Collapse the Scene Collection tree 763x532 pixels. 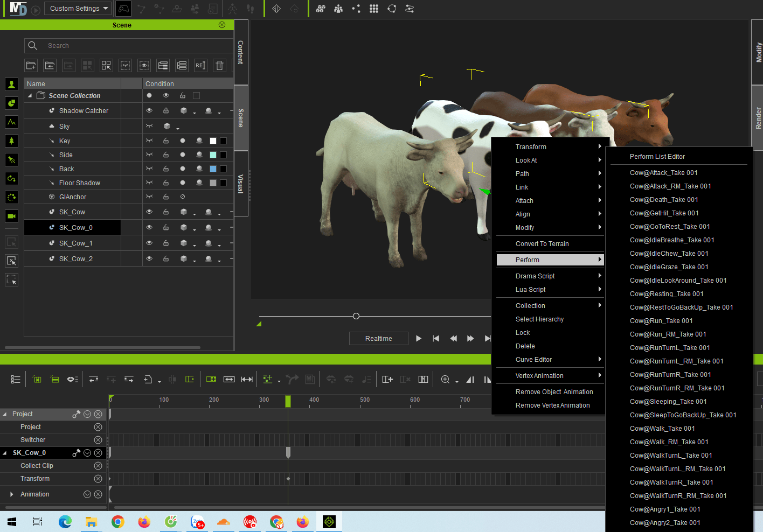coord(30,96)
